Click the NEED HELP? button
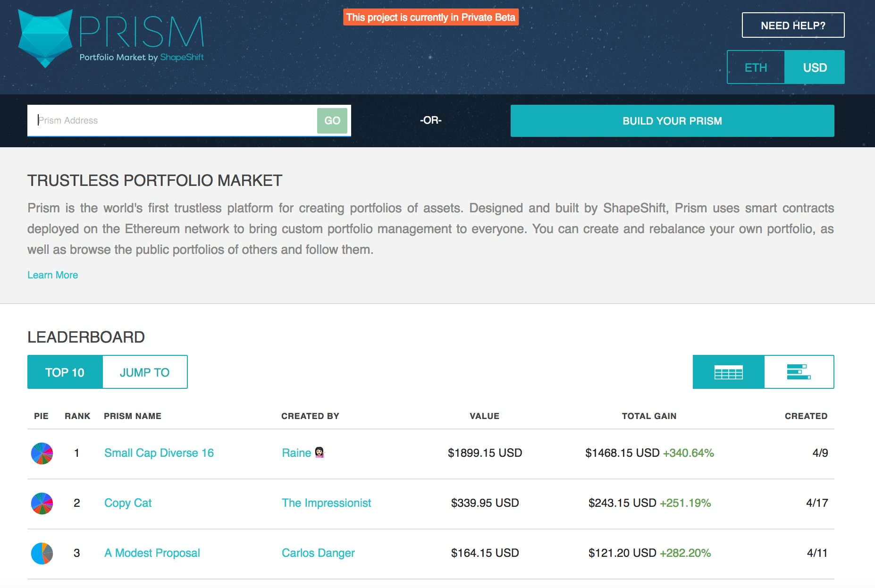The width and height of the screenshot is (875, 588). 793,25
